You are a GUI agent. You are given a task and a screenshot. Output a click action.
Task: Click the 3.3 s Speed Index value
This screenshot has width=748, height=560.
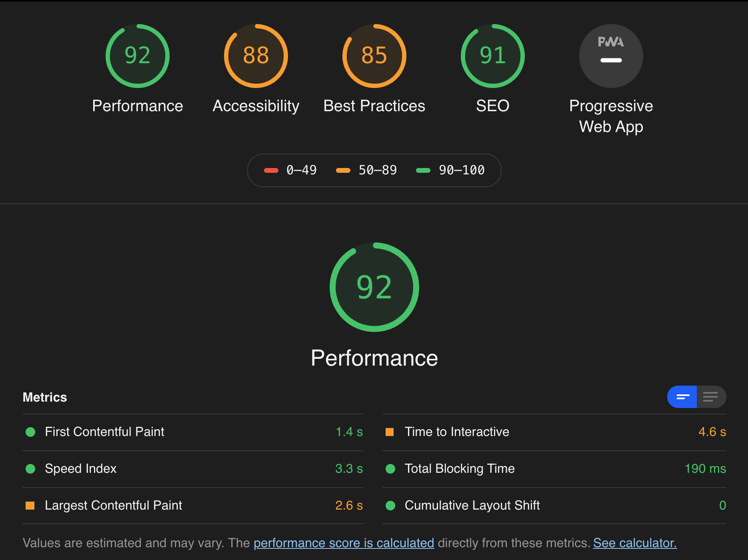pyautogui.click(x=349, y=469)
